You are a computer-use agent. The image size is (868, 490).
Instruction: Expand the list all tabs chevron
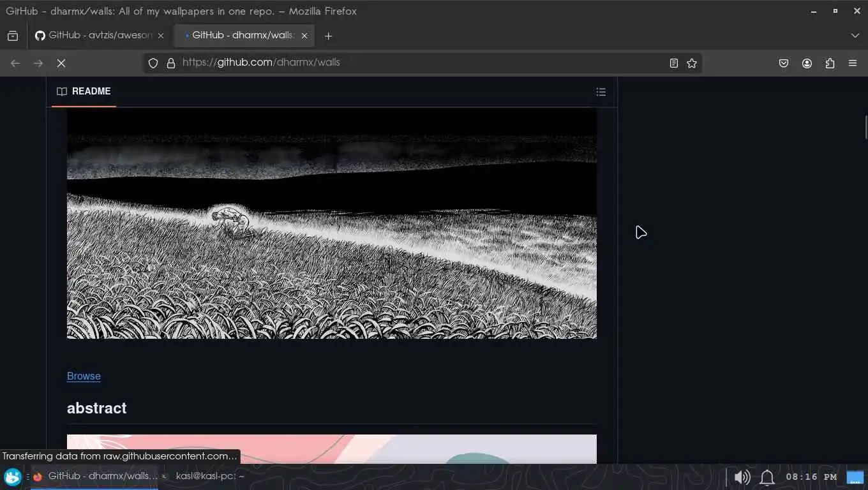[x=855, y=36]
